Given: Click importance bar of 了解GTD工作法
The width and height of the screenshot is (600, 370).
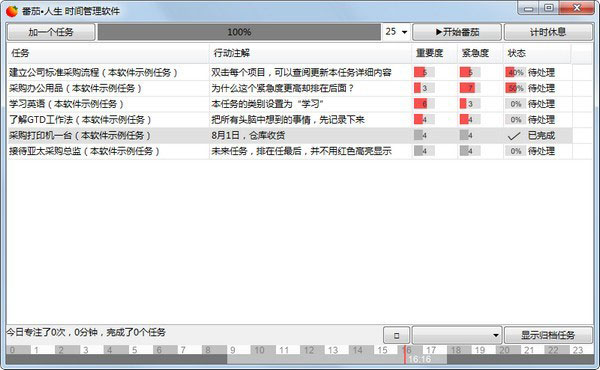Looking at the screenshot, I should click(x=424, y=119).
